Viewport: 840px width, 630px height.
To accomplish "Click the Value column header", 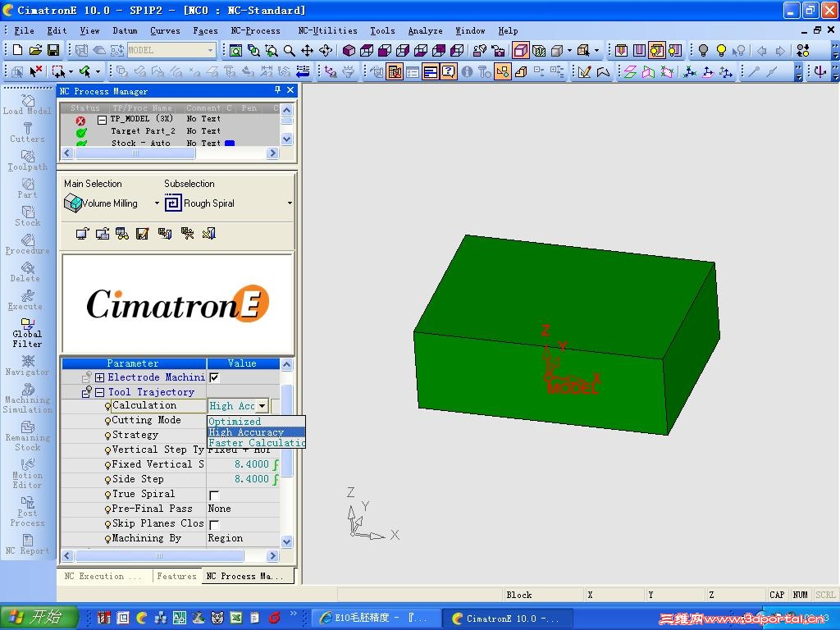I will pyautogui.click(x=243, y=363).
